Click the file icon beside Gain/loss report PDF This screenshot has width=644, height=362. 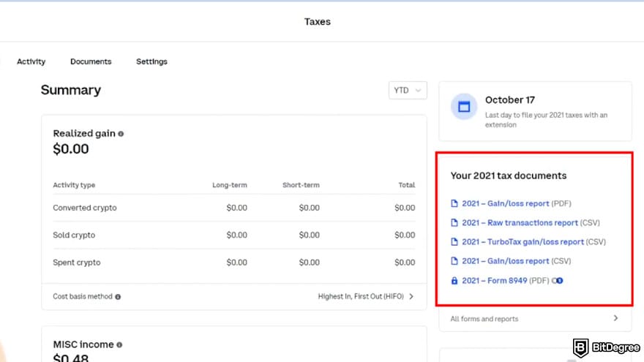point(454,203)
